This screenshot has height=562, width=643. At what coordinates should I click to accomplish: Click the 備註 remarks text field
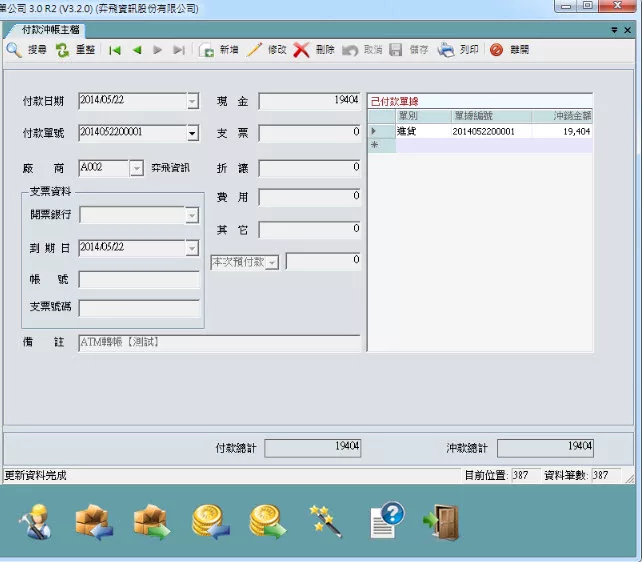click(218, 342)
